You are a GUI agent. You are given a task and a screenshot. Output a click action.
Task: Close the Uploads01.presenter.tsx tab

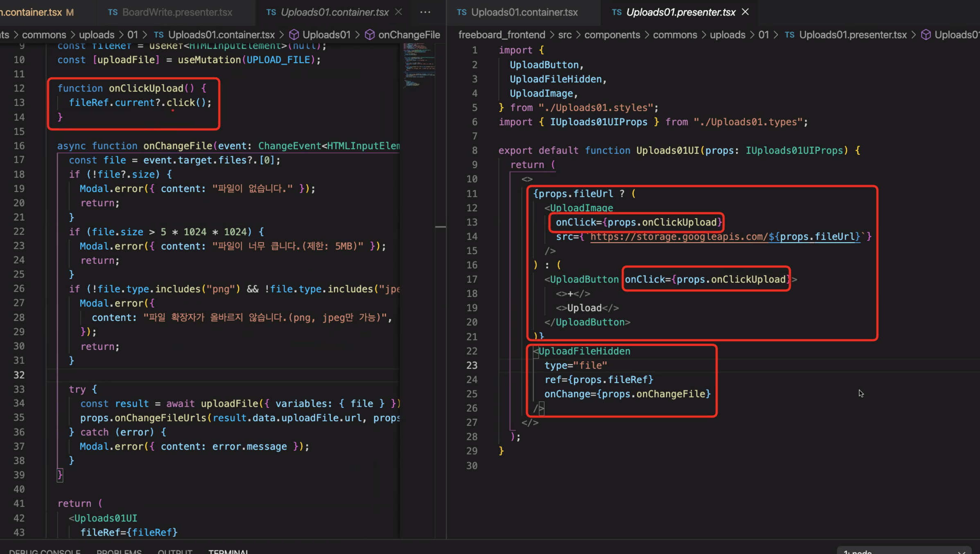(745, 12)
